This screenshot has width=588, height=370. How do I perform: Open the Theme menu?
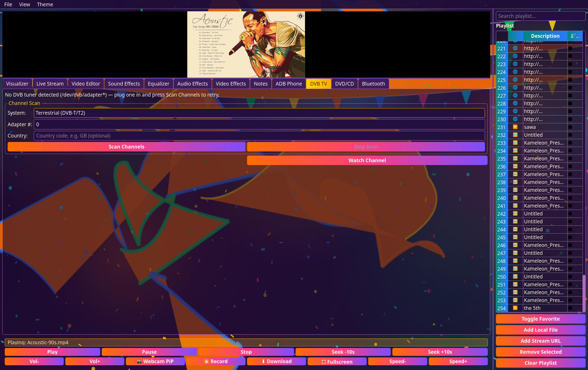point(45,4)
